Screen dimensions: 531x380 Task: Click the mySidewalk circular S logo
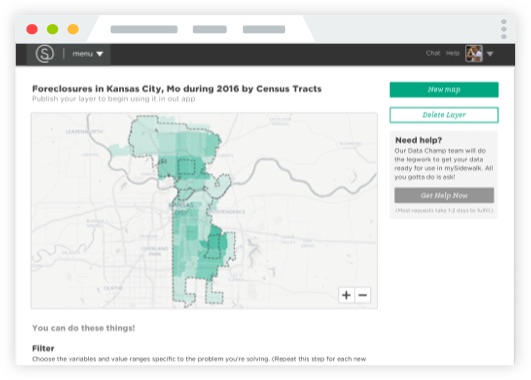(45, 54)
